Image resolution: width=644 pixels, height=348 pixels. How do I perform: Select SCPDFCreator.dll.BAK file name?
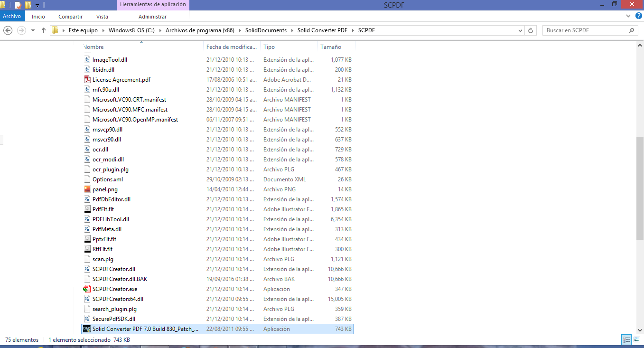point(120,279)
